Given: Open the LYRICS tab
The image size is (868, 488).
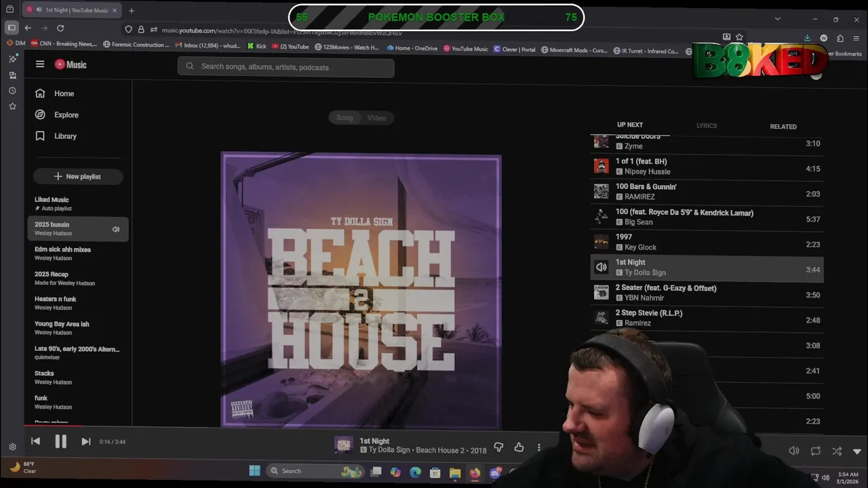Looking at the screenshot, I should click(x=707, y=125).
